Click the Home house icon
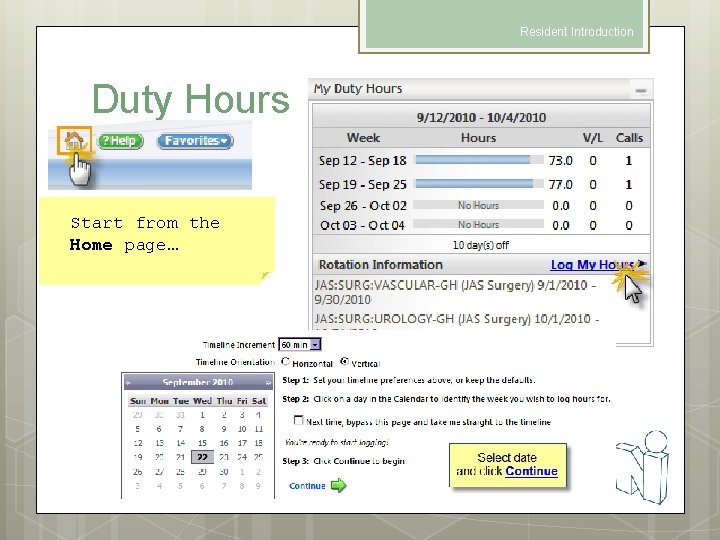 click(x=74, y=140)
